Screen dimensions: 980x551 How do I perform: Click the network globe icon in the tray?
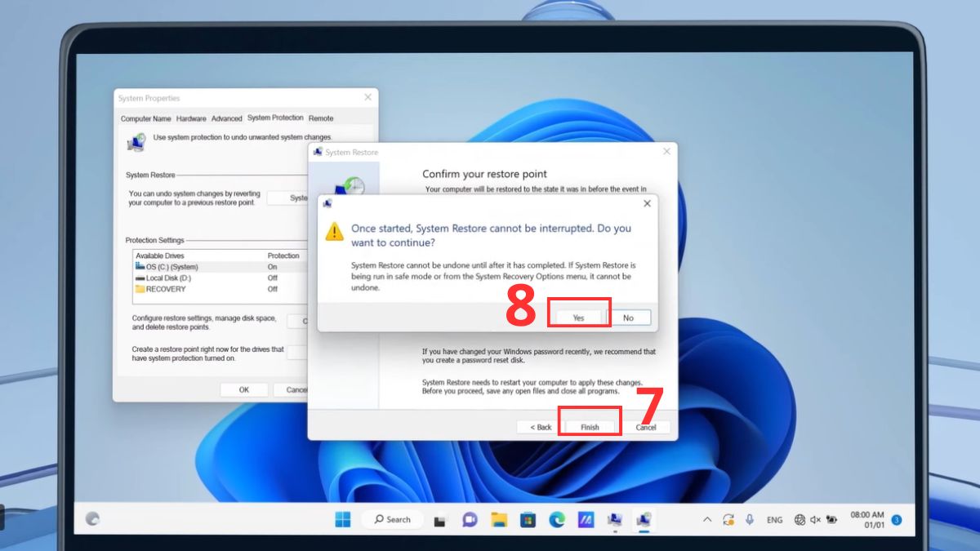(799, 519)
